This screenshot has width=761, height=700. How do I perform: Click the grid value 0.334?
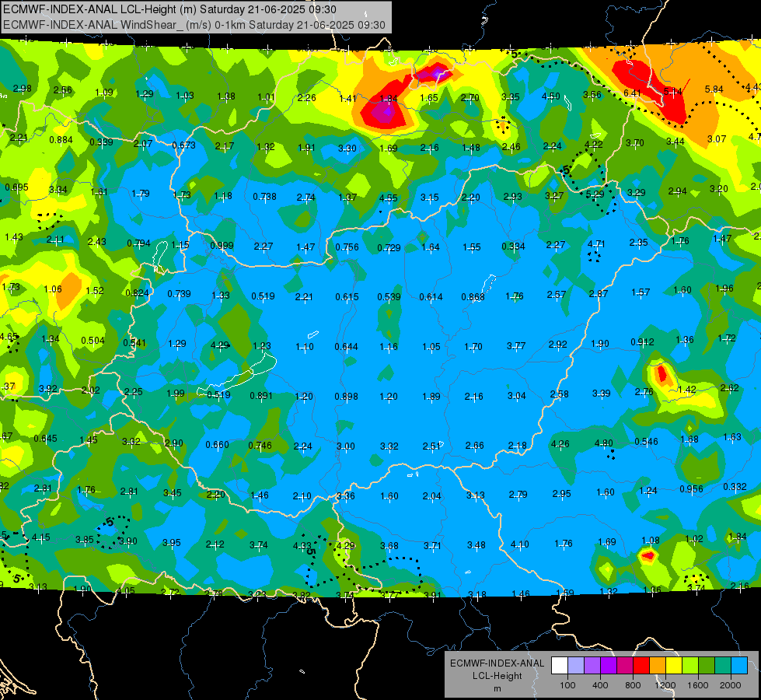[513, 247]
